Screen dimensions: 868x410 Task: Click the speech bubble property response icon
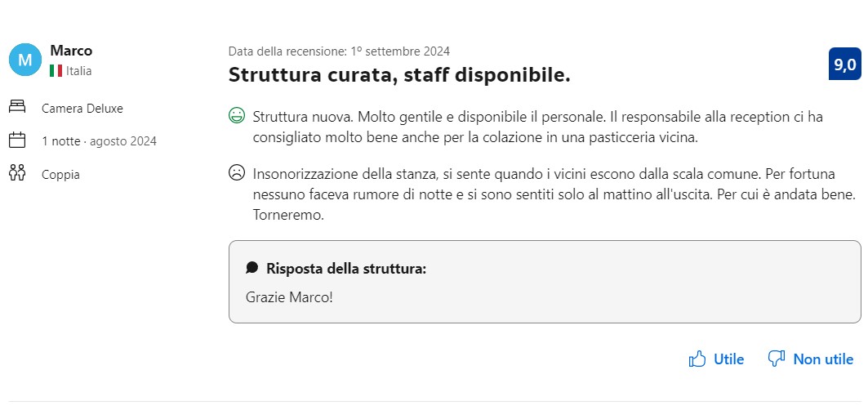pos(252,268)
